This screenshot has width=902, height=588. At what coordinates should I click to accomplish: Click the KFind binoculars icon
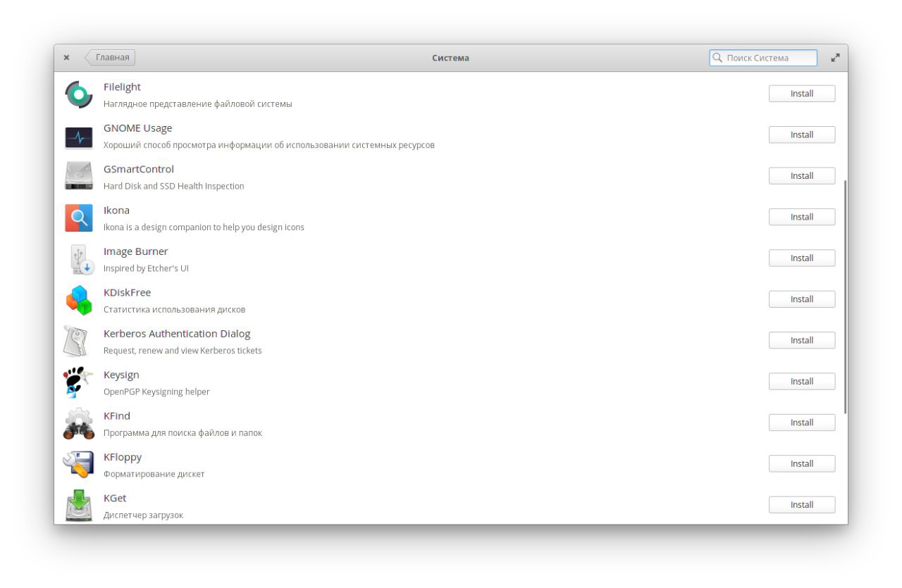pyautogui.click(x=79, y=424)
